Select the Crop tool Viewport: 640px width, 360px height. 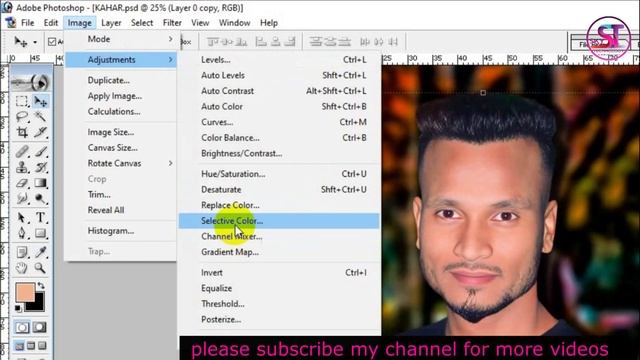22,132
